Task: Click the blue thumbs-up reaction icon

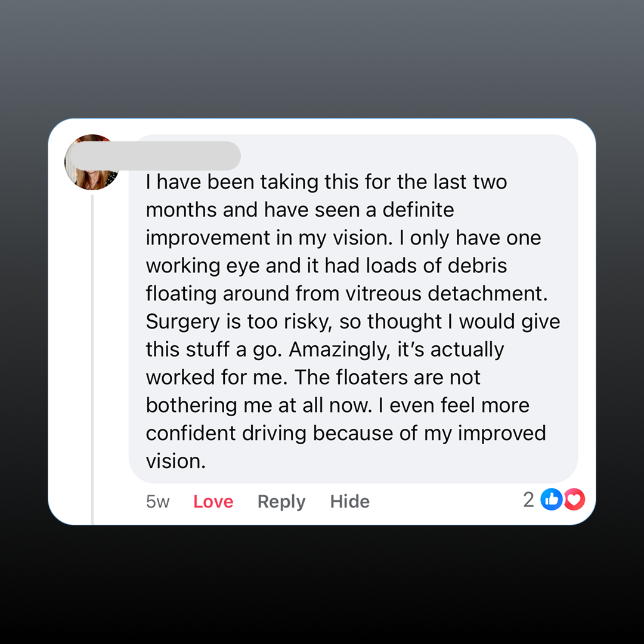Action: [552, 500]
